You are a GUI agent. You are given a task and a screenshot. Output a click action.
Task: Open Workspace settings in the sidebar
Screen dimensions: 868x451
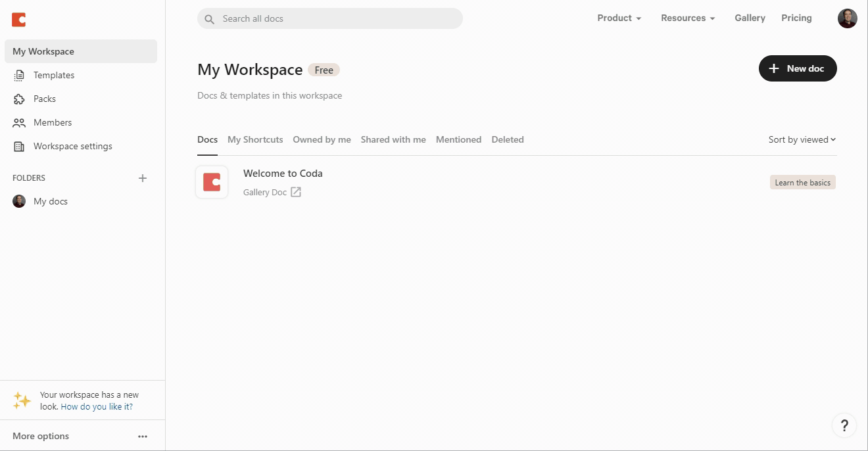click(x=81, y=146)
